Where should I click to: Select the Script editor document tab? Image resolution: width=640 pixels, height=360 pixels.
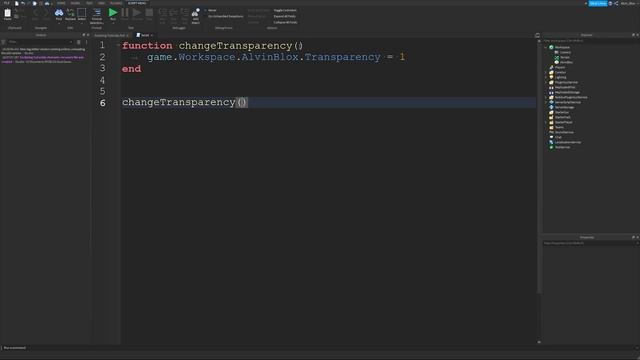[x=145, y=35]
